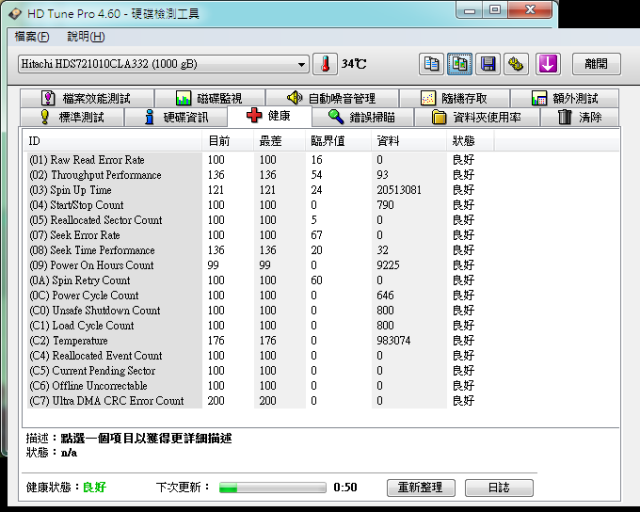Select the (04) Start/Stop Count row
The image size is (640, 512).
pos(261,205)
